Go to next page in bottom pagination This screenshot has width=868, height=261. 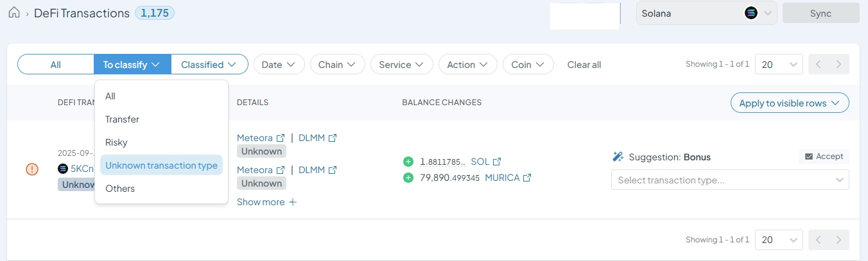pyautogui.click(x=838, y=240)
